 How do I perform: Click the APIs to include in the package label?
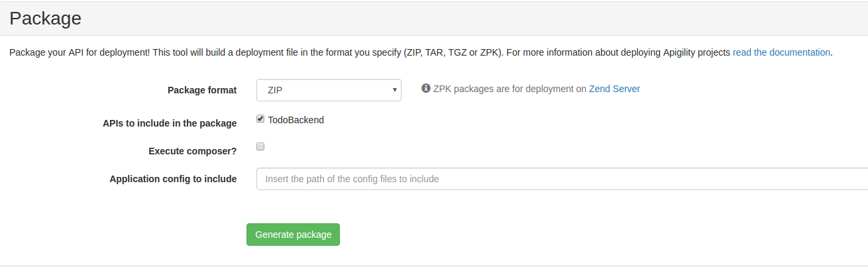point(170,123)
